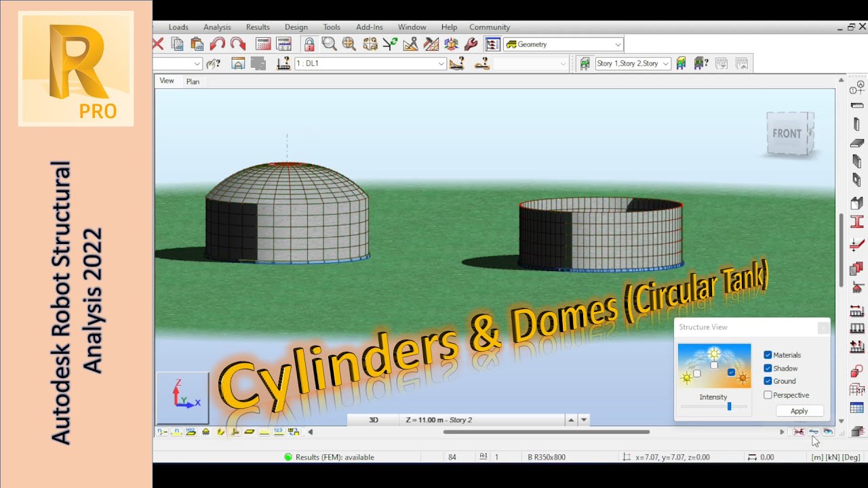The height and width of the screenshot is (488, 868).
Task: Enable the Perspective checkbox
Action: pos(768,394)
